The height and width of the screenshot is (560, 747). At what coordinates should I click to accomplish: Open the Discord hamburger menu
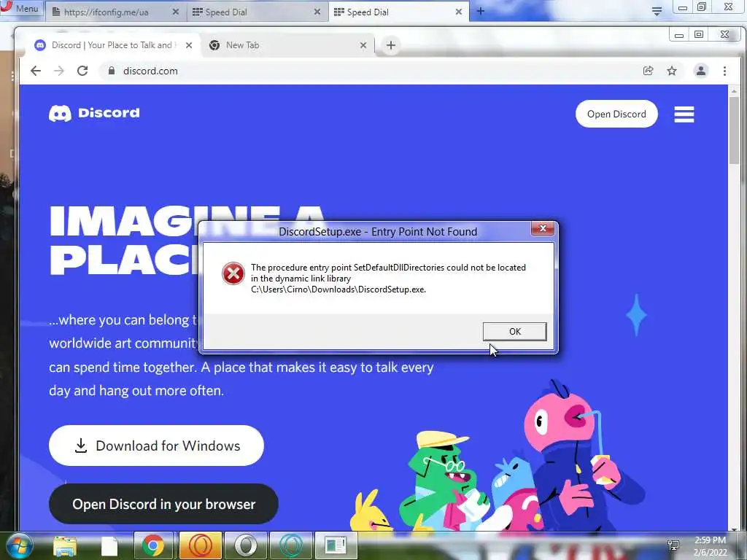(x=684, y=114)
